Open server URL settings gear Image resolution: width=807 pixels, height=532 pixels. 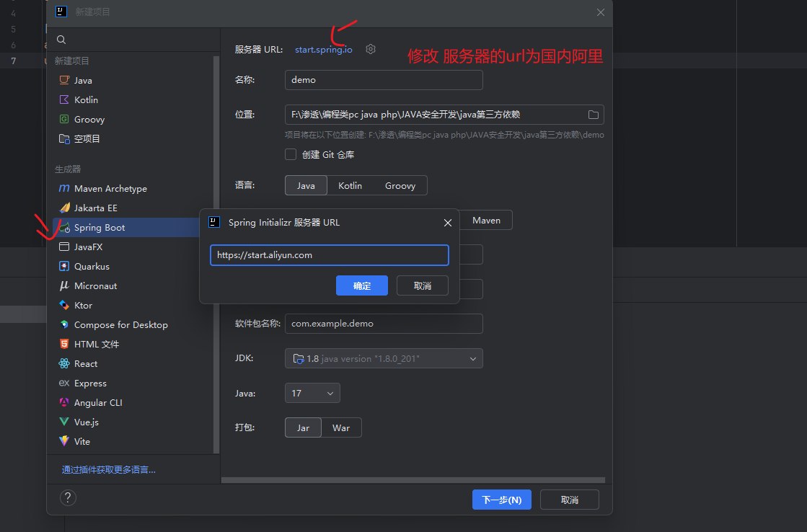point(371,49)
